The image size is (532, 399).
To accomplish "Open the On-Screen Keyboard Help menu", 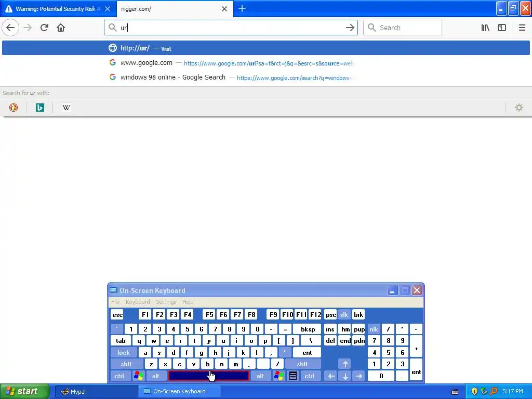I will (x=188, y=302).
